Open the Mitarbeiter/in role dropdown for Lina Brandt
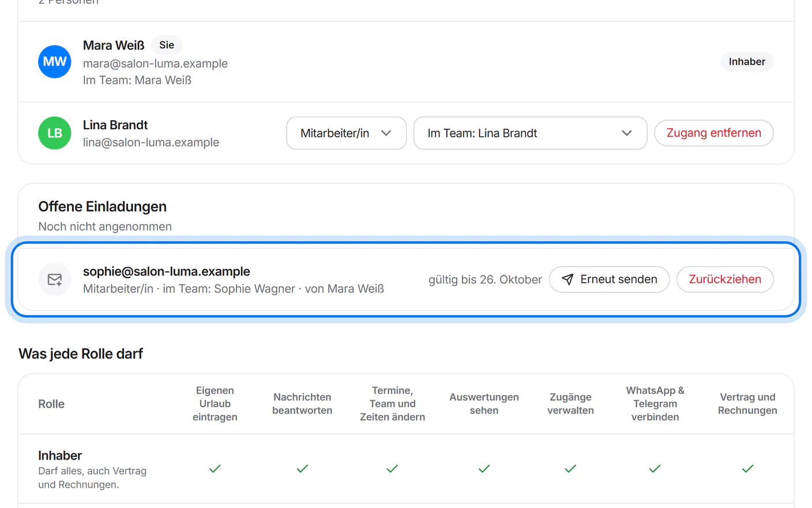Viewport: 812px width, 508px height. click(347, 133)
